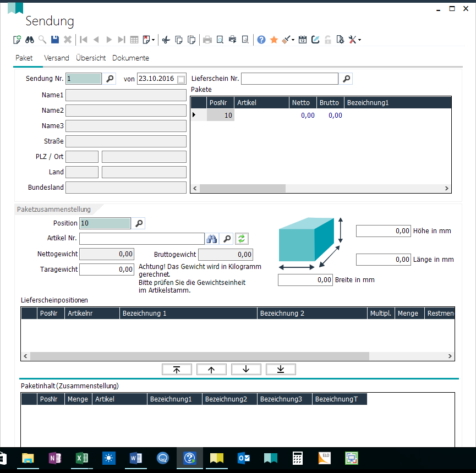This screenshot has width=476, height=473.
Task: Click the binoculars icon beside Artikel Nr.
Action: [x=212, y=239]
